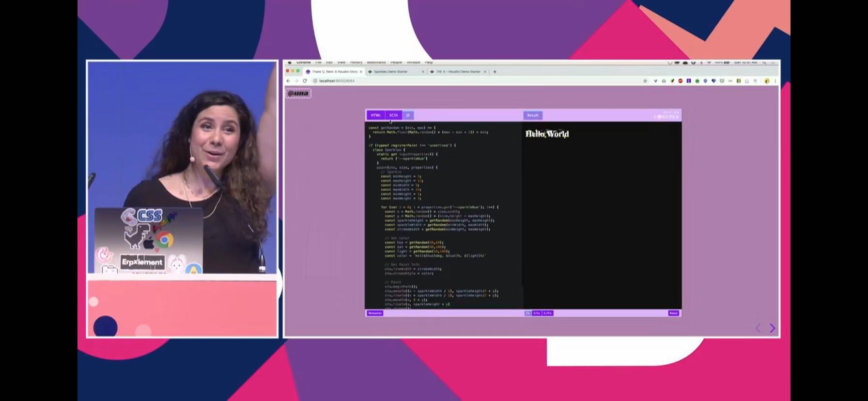Image resolution: width=868 pixels, height=401 pixels.
Task: Click the @una handle badge
Action: (298, 93)
